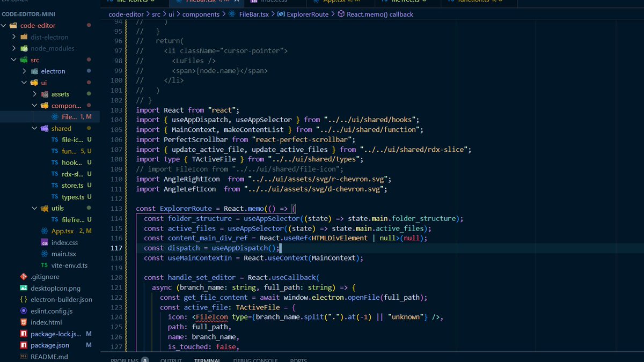Switch to the PROBLEMS panel tab
Screen dimensions: 644x362
coord(125,360)
